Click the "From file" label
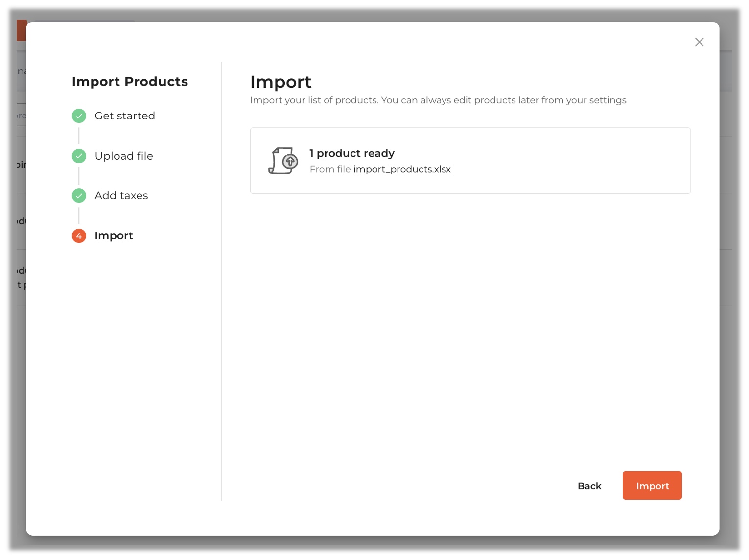This screenshot has width=749, height=560. point(330,169)
